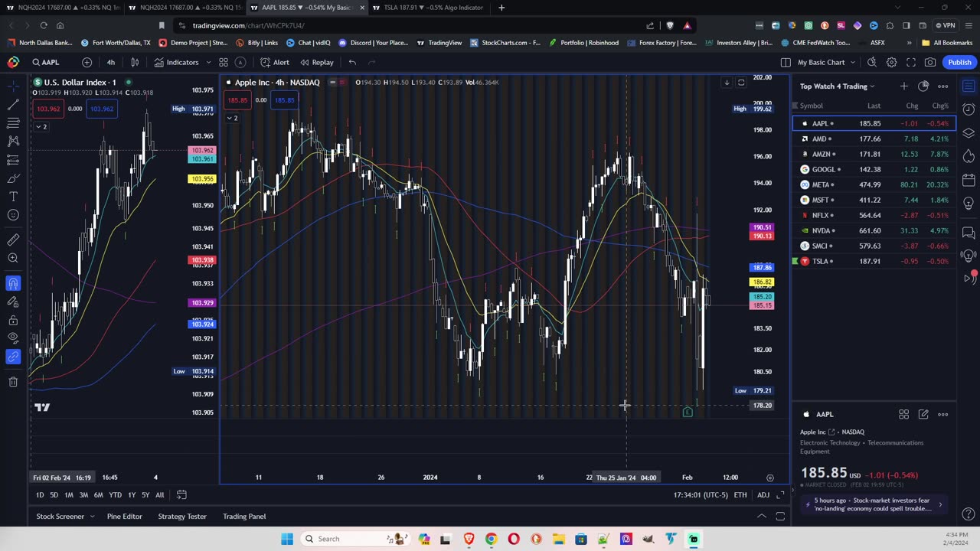Set date range to 1D
The height and width of the screenshot is (551, 980).
(x=40, y=495)
